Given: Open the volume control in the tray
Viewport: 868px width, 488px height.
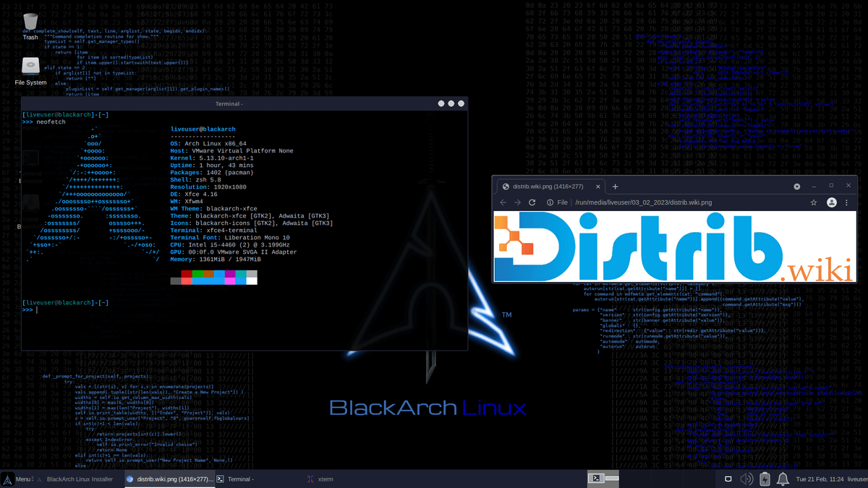Looking at the screenshot, I should pos(746,479).
